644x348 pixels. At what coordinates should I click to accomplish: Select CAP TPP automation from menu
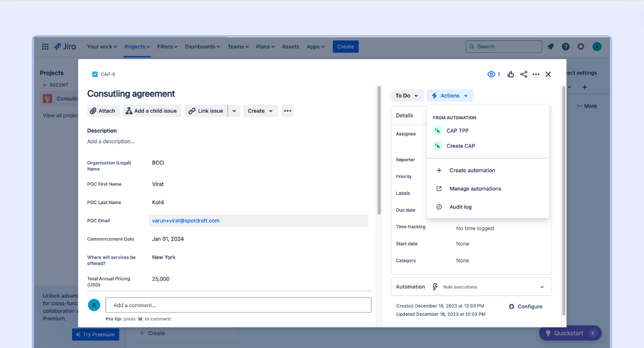point(457,131)
